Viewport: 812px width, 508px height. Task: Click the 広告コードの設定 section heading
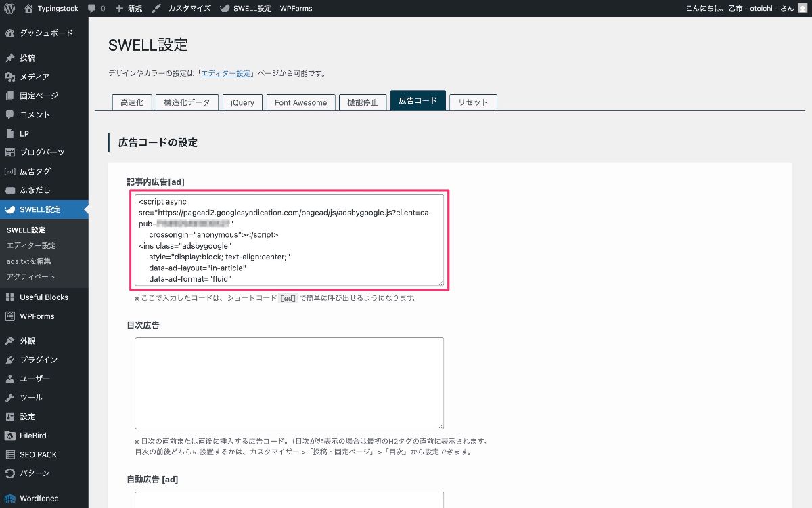158,143
